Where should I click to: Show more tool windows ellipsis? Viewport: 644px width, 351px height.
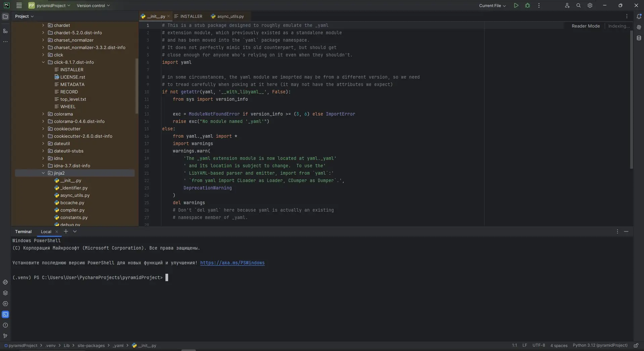click(x=5, y=42)
